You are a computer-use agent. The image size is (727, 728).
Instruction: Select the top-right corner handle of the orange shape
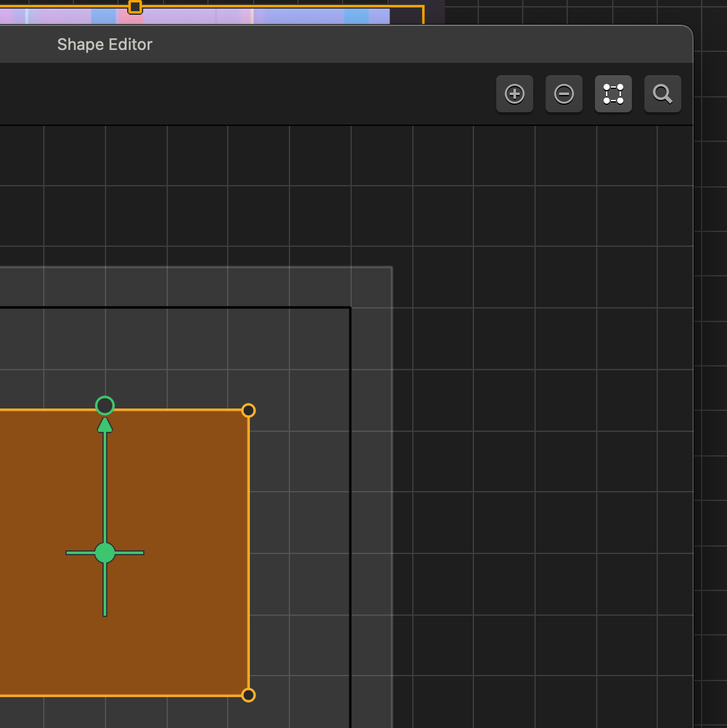[249, 410]
